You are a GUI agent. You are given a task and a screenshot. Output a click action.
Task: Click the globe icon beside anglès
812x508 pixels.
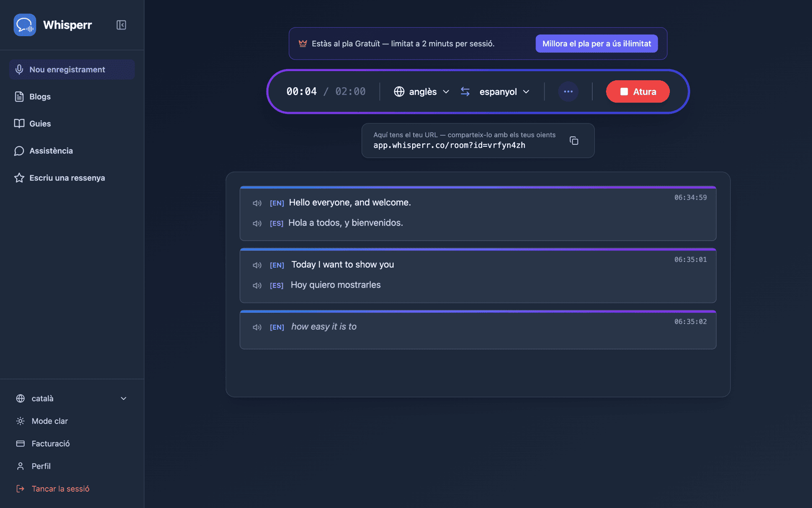pyautogui.click(x=399, y=91)
